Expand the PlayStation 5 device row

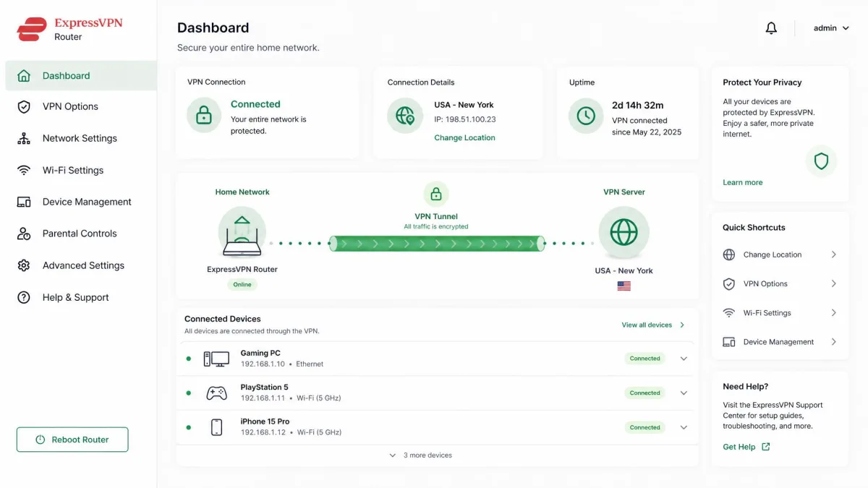684,393
